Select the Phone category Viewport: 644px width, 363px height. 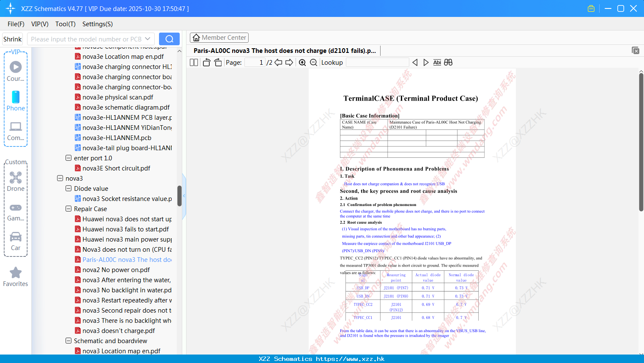pos(16,101)
